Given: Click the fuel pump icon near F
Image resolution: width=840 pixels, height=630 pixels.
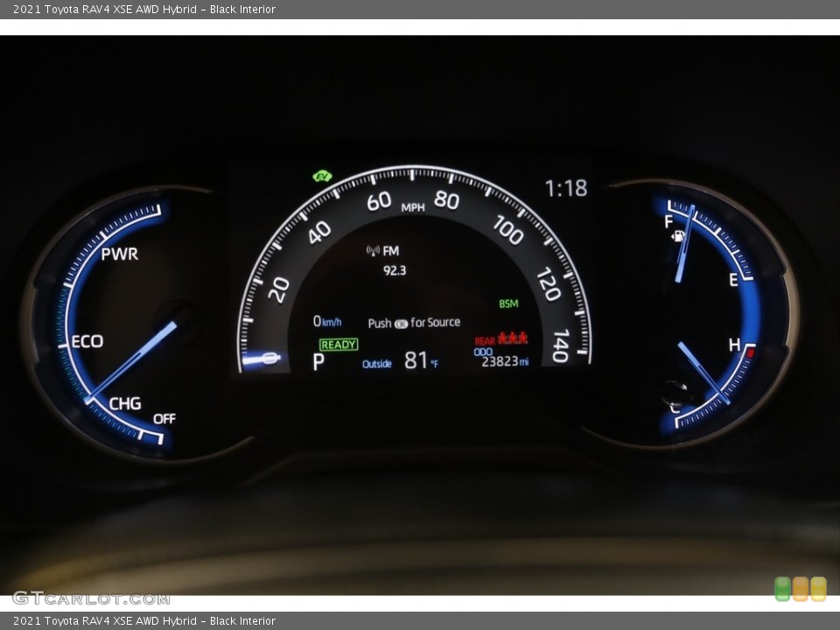Looking at the screenshot, I should tap(678, 235).
